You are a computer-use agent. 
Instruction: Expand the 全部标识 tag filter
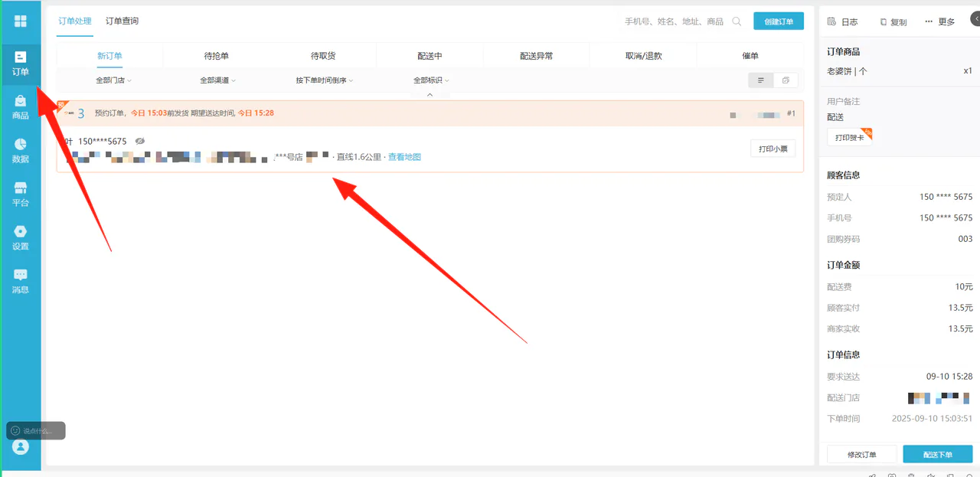(431, 80)
